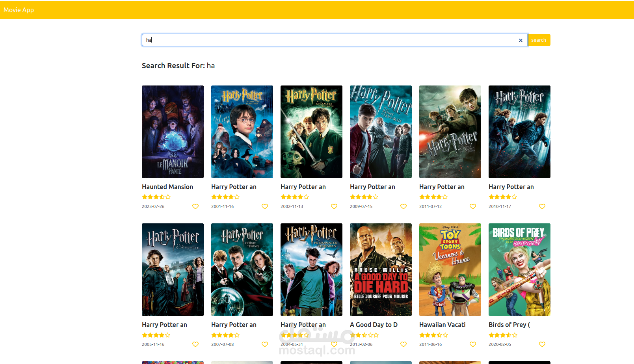
Task: Open the A Good Day to Die Hard poster
Action: [x=381, y=269]
